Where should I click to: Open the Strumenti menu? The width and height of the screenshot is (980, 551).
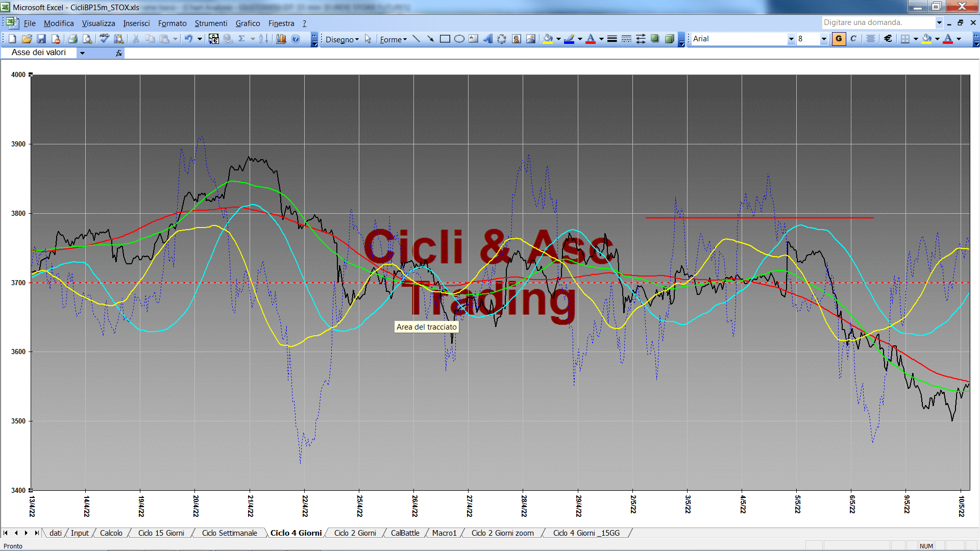(x=211, y=23)
